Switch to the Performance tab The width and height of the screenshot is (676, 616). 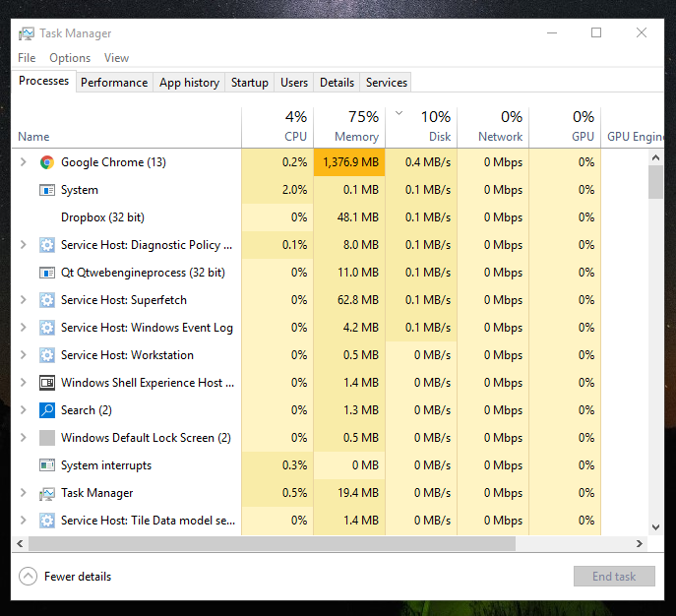(114, 83)
